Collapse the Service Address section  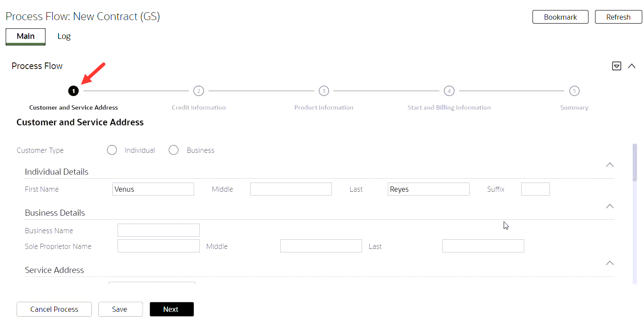(x=610, y=263)
